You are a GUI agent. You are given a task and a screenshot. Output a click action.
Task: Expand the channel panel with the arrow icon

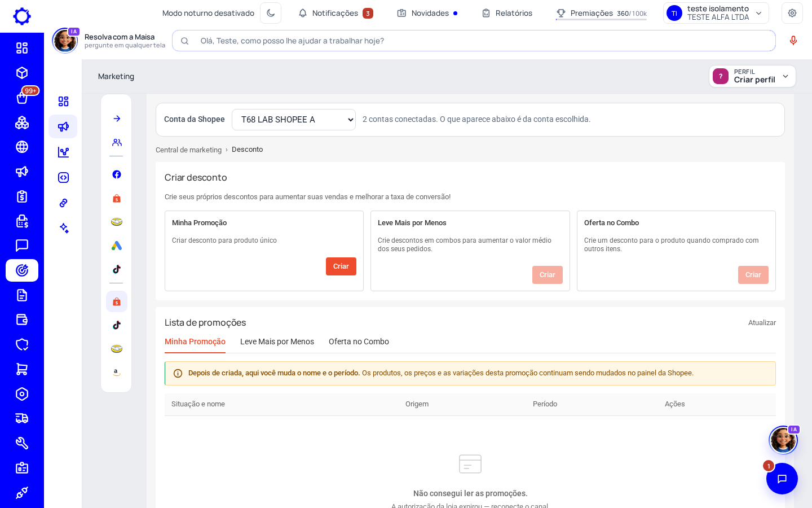click(x=117, y=119)
